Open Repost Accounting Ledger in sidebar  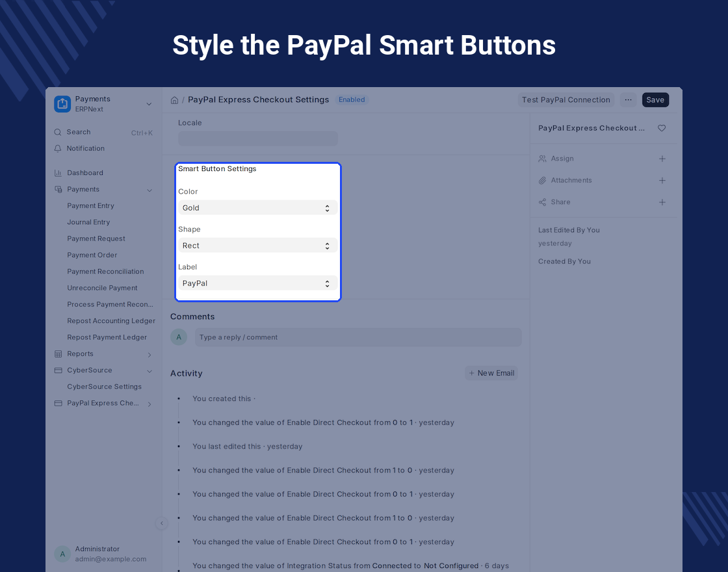111,321
